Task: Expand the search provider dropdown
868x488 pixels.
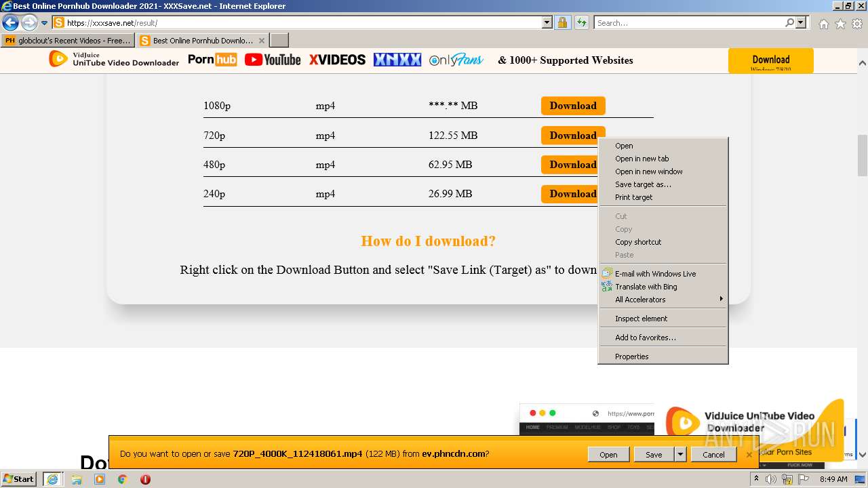Action: click(801, 23)
